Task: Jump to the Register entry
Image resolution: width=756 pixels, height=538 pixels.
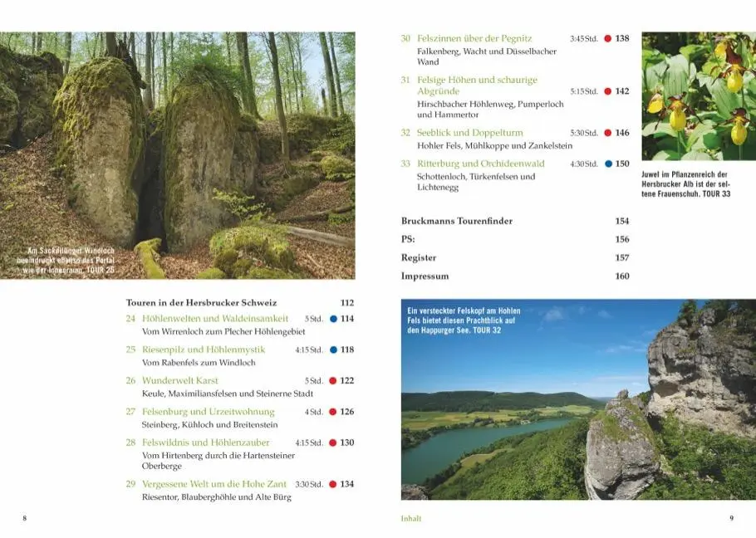Action: click(419, 257)
